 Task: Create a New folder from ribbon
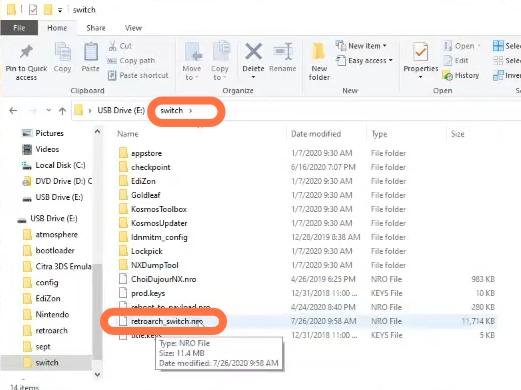click(x=319, y=62)
